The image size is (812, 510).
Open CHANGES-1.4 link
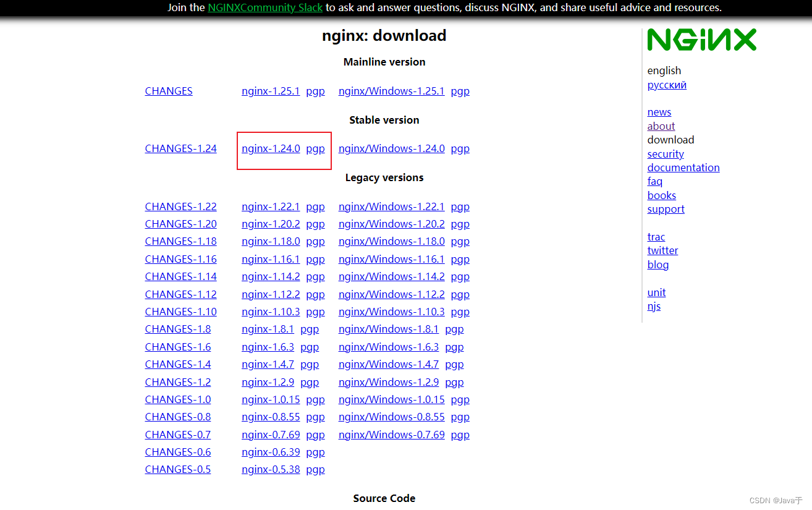178,364
